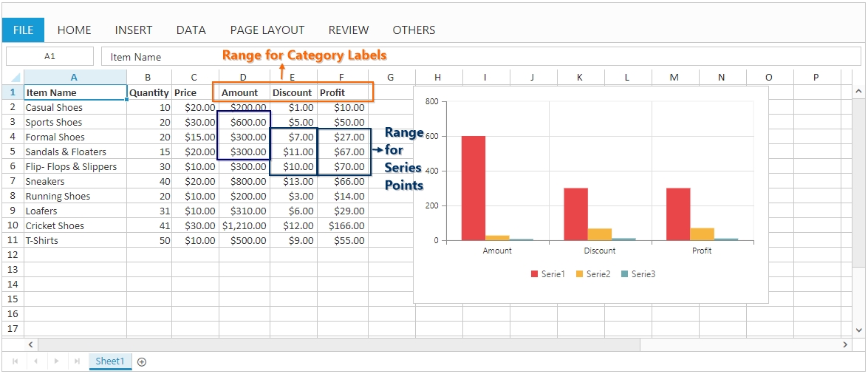Go to the last sheet using navigation arrow
Viewport: 868px width, 374px height.
pyautogui.click(x=76, y=361)
